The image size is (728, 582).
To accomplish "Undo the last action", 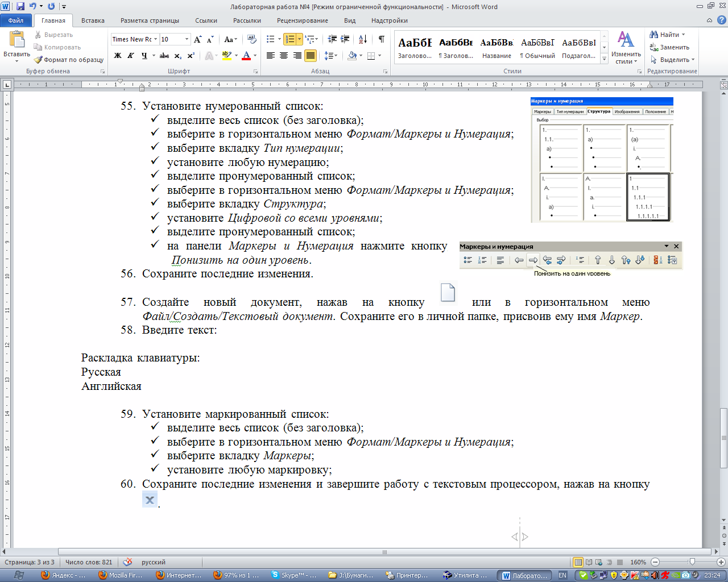I will [32, 7].
